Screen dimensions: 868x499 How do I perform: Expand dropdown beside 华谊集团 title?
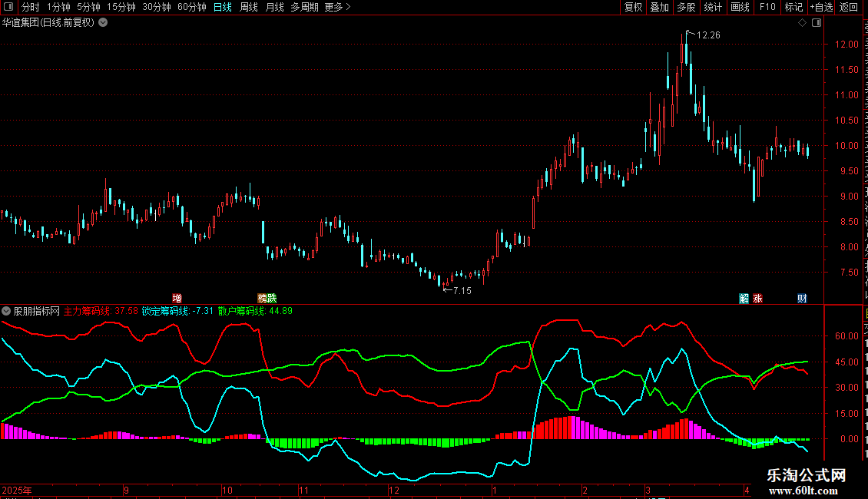tap(103, 22)
